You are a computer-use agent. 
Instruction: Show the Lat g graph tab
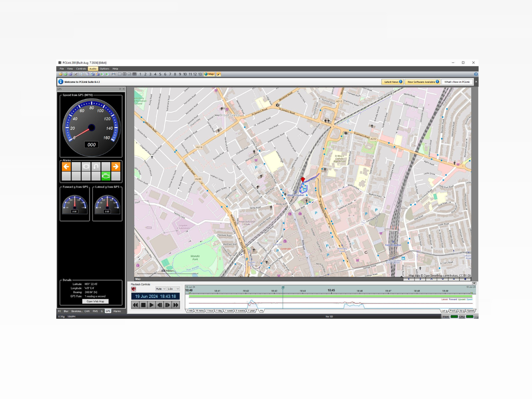click(x=444, y=311)
